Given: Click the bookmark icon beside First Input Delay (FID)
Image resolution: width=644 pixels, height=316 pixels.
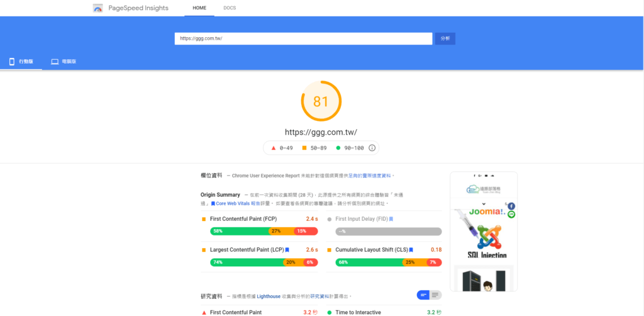Looking at the screenshot, I should pyautogui.click(x=391, y=219).
